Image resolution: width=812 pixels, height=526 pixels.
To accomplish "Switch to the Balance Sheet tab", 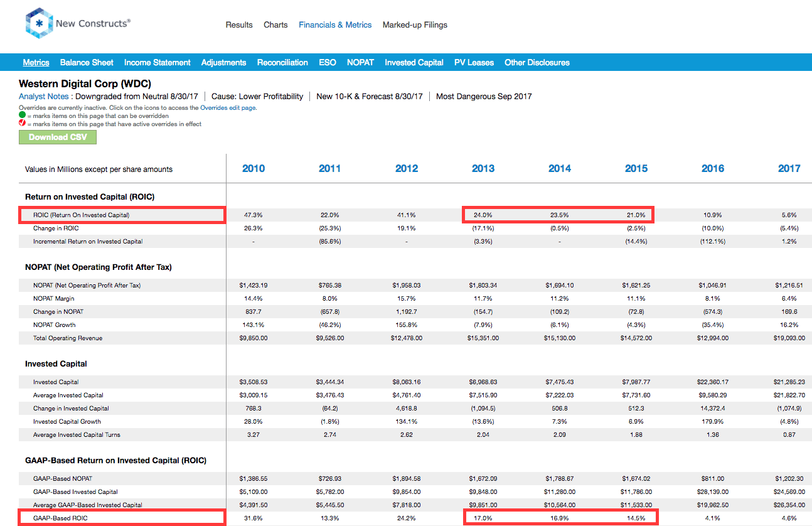I will pyautogui.click(x=87, y=62).
